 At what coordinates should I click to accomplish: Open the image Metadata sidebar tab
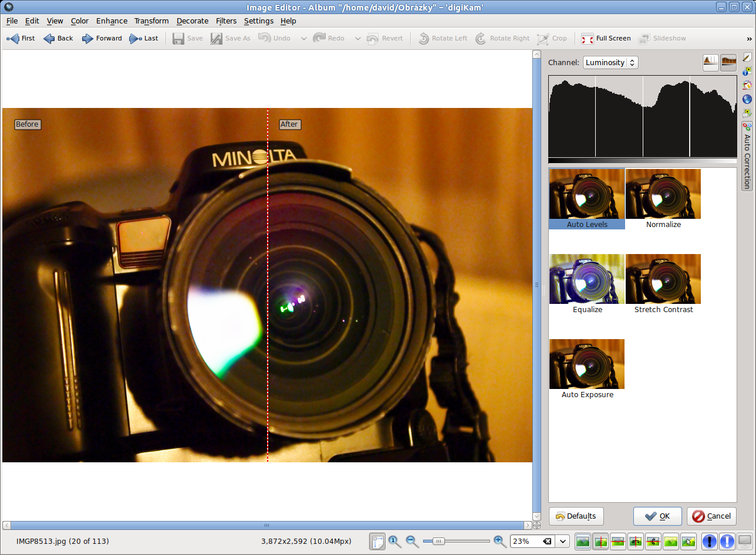[x=747, y=113]
